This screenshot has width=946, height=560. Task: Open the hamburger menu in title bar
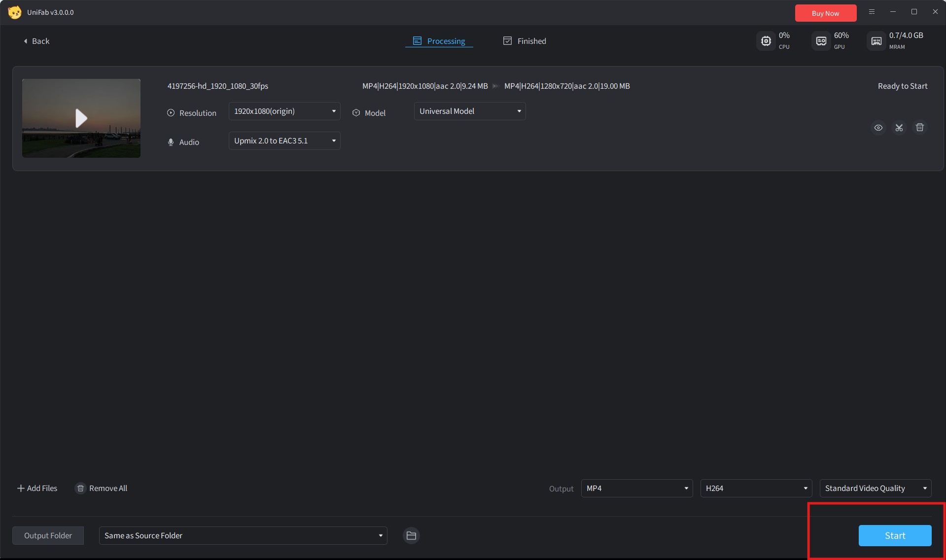[872, 12]
